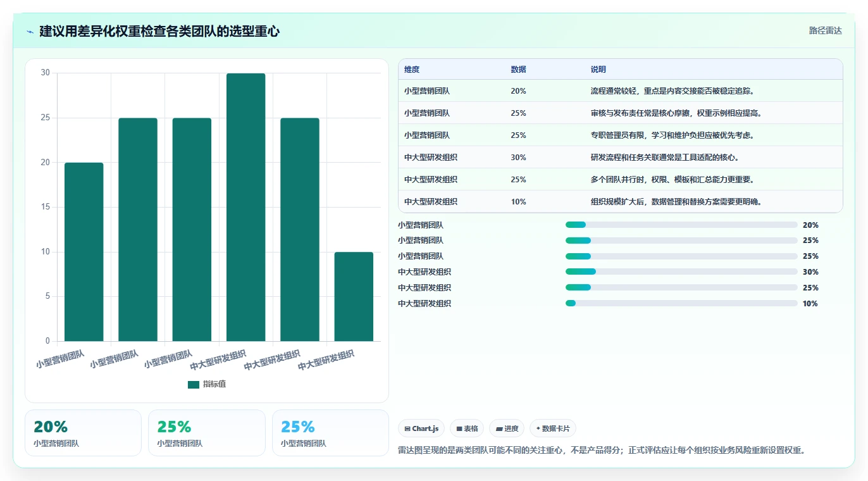This screenshot has width=868, height=481.
Task: Click the 说明 column header
Action: pyautogui.click(x=598, y=70)
